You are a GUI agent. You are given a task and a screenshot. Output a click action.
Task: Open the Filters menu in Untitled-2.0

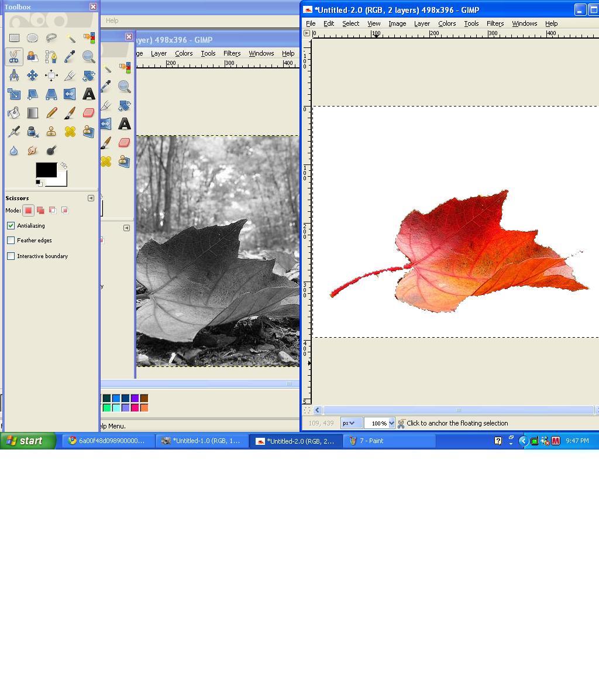pyautogui.click(x=495, y=23)
